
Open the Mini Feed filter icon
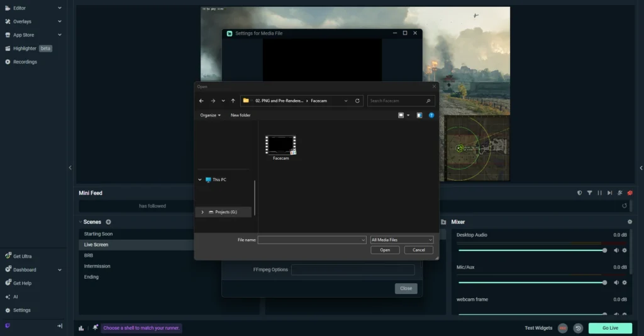[x=589, y=193]
